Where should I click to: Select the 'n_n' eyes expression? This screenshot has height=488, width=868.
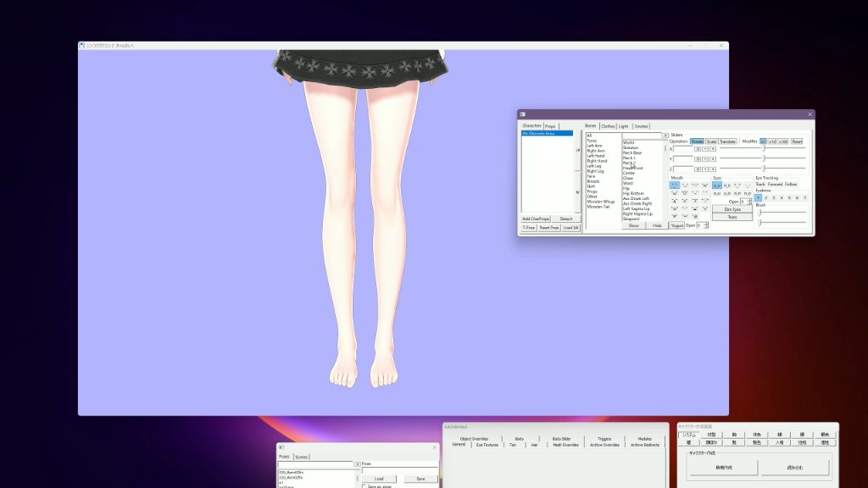click(x=727, y=186)
